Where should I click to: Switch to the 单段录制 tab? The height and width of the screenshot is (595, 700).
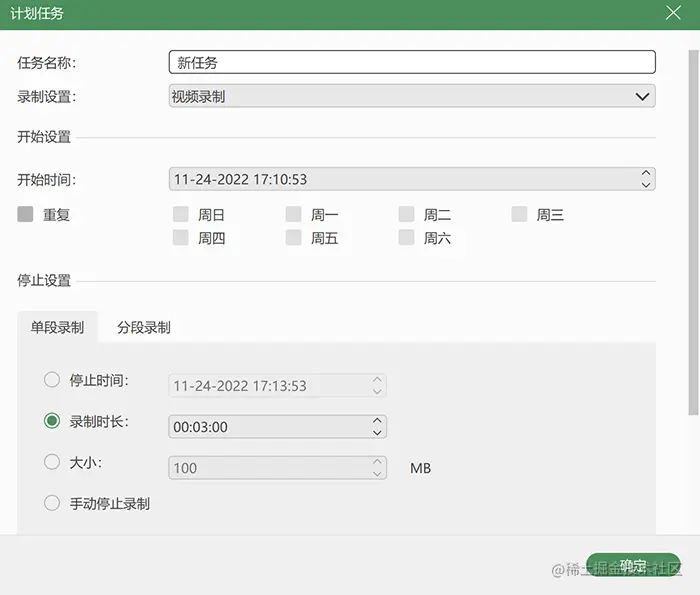(x=57, y=327)
